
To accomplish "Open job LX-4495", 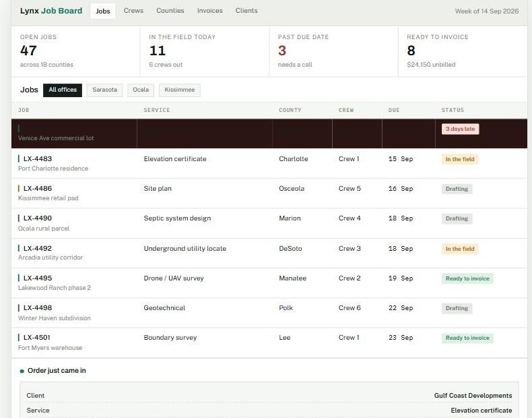I will (x=37, y=278).
